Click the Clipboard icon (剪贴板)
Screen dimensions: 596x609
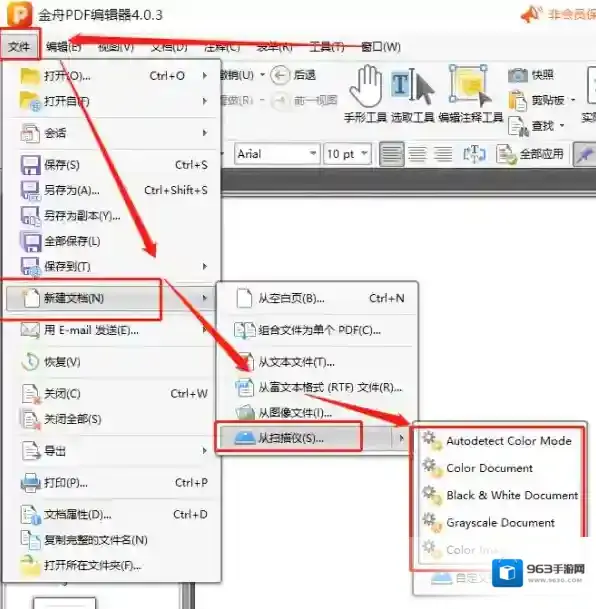pyautogui.click(x=518, y=100)
